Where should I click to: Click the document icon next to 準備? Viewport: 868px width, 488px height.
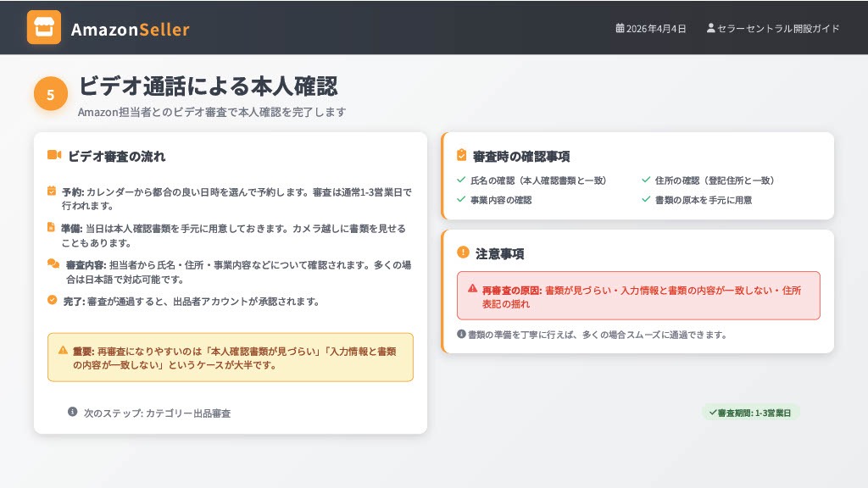tap(52, 228)
